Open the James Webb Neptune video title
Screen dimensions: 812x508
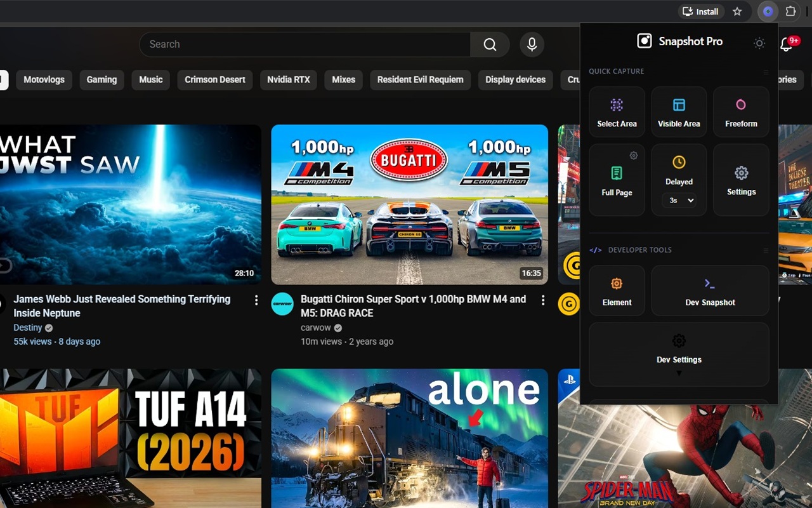click(x=122, y=306)
